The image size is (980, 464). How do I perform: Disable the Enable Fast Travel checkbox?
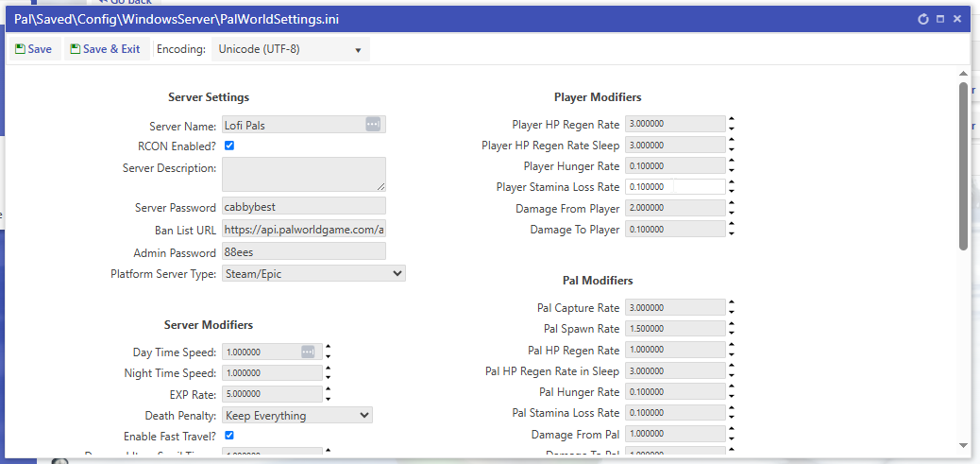pyautogui.click(x=229, y=436)
